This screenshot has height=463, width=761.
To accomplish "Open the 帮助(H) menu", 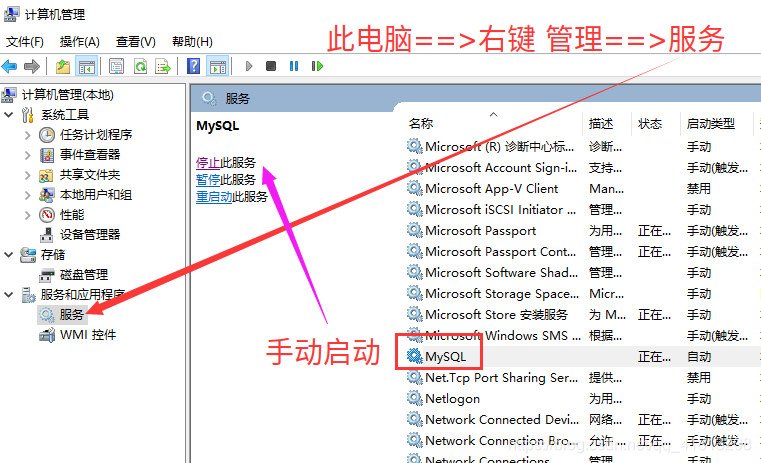I will 192,42.
